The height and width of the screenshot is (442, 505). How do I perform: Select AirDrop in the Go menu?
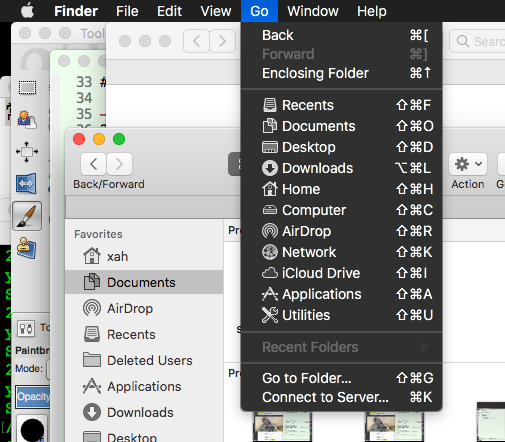point(341,231)
